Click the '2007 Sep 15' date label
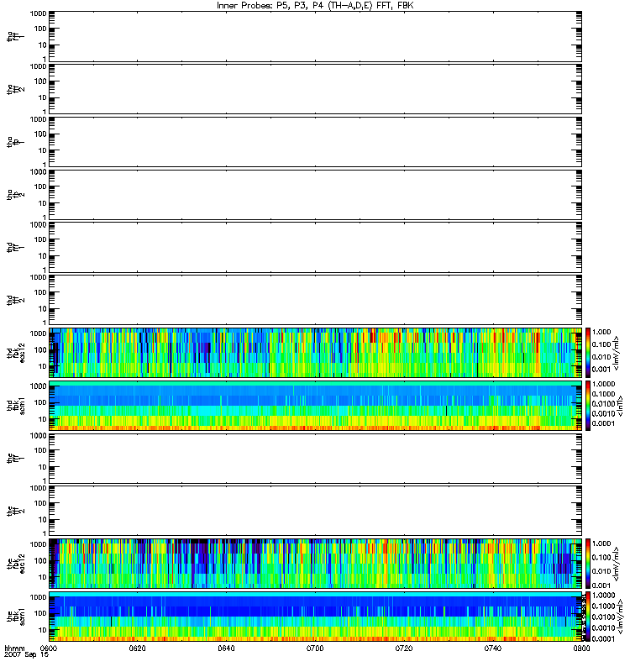This screenshot has width=630, height=672. click(26, 655)
